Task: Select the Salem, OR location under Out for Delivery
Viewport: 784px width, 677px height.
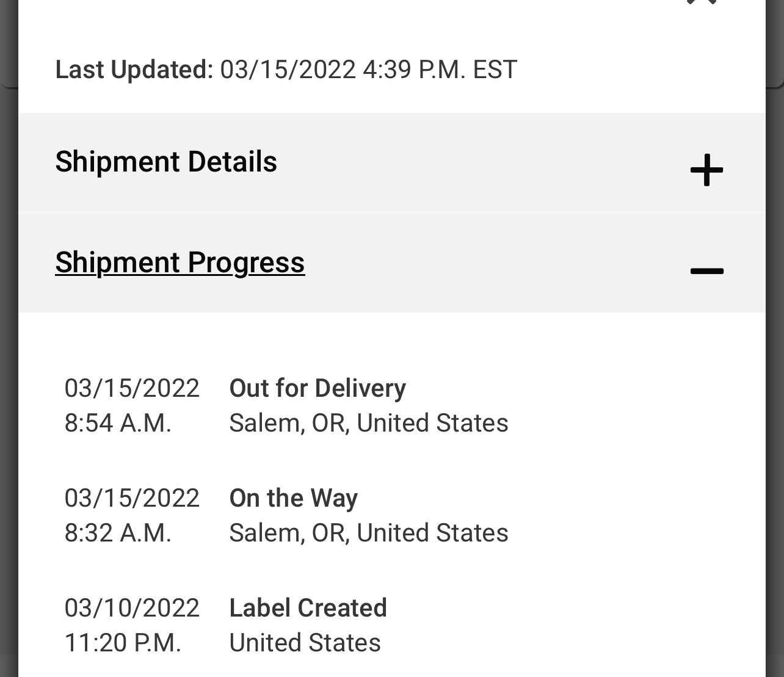Action: (x=368, y=422)
